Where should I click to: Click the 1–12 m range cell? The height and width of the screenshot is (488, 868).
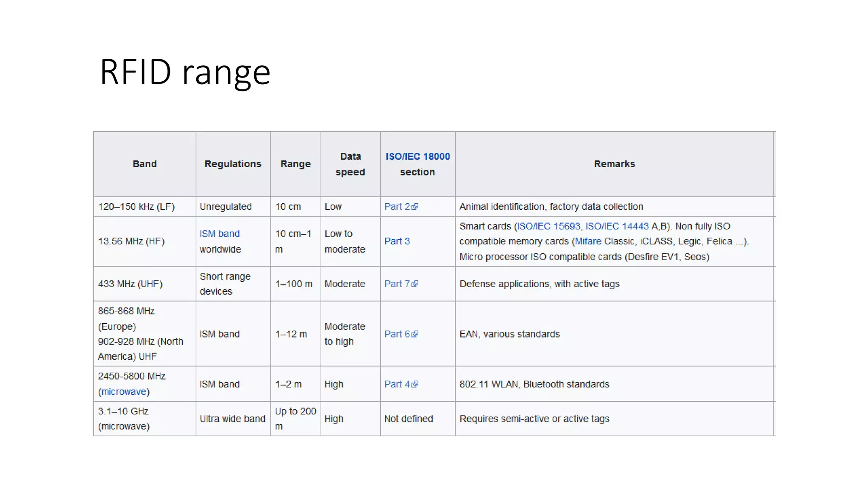click(x=296, y=334)
